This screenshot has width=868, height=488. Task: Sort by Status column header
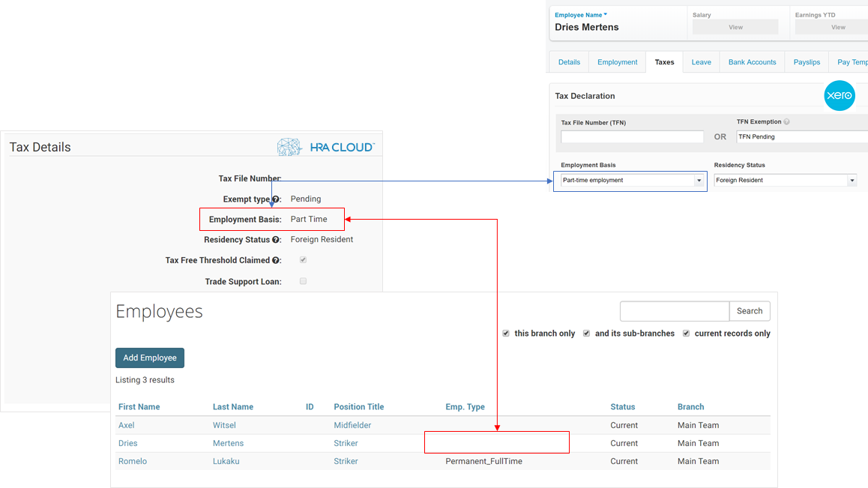[x=623, y=406]
